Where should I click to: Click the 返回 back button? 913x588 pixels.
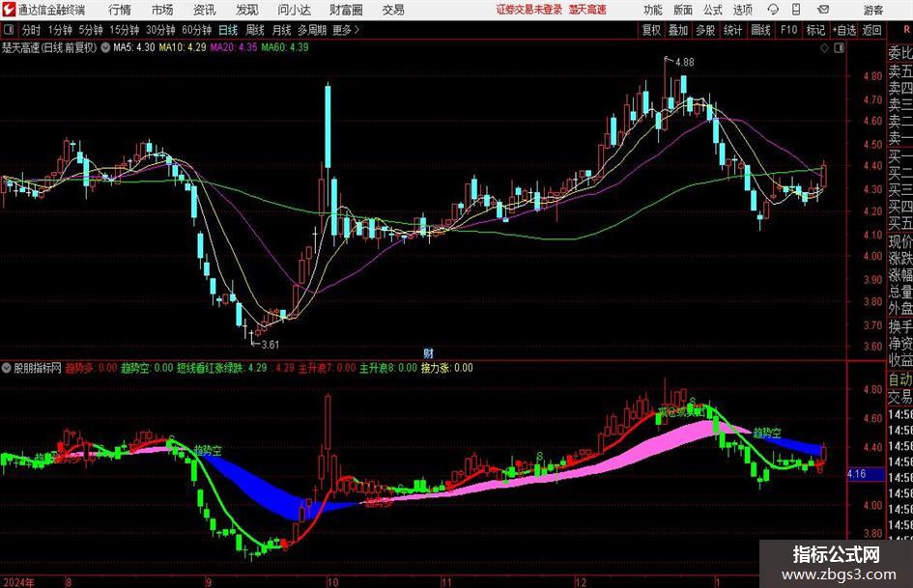click(871, 30)
